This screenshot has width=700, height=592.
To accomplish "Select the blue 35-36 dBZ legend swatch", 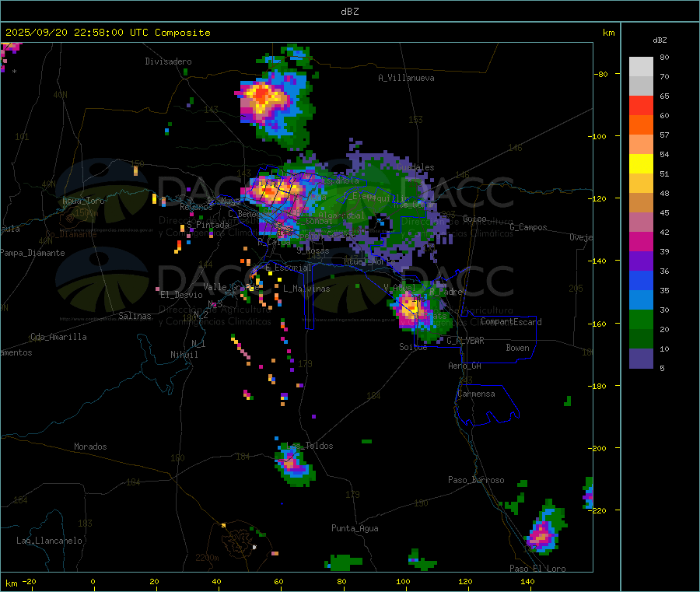I will point(641,280).
